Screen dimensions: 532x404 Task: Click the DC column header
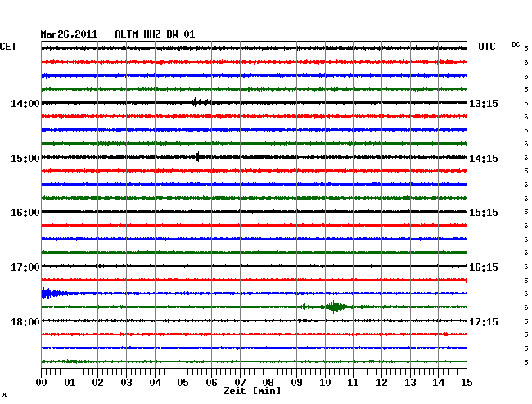click(x=516, y=44)
